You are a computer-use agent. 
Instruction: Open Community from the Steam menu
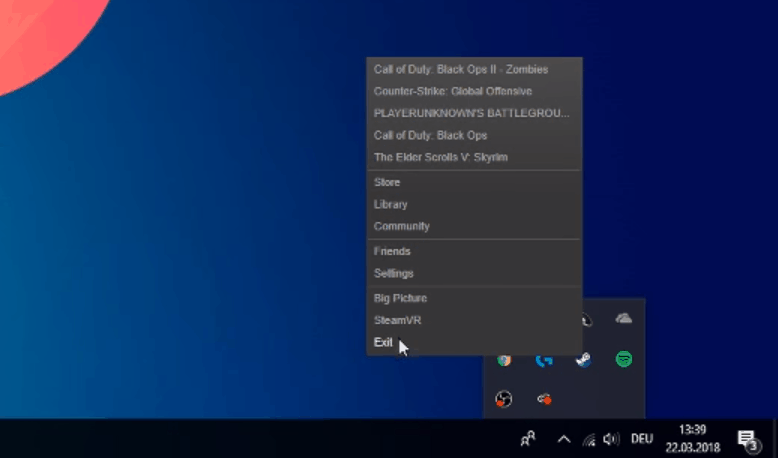click(x=474, y=226)
